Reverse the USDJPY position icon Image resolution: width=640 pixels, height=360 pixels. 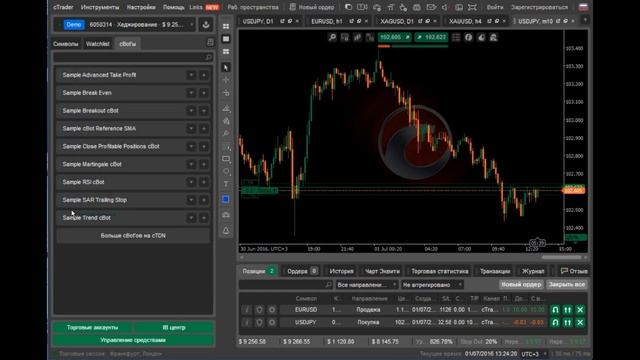click(555, 322)
